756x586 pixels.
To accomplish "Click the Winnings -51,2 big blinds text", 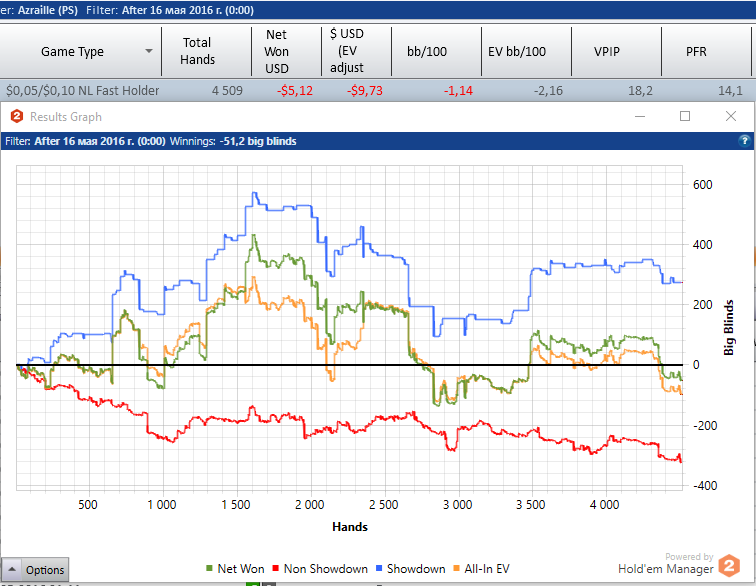I will pos(233,141).
